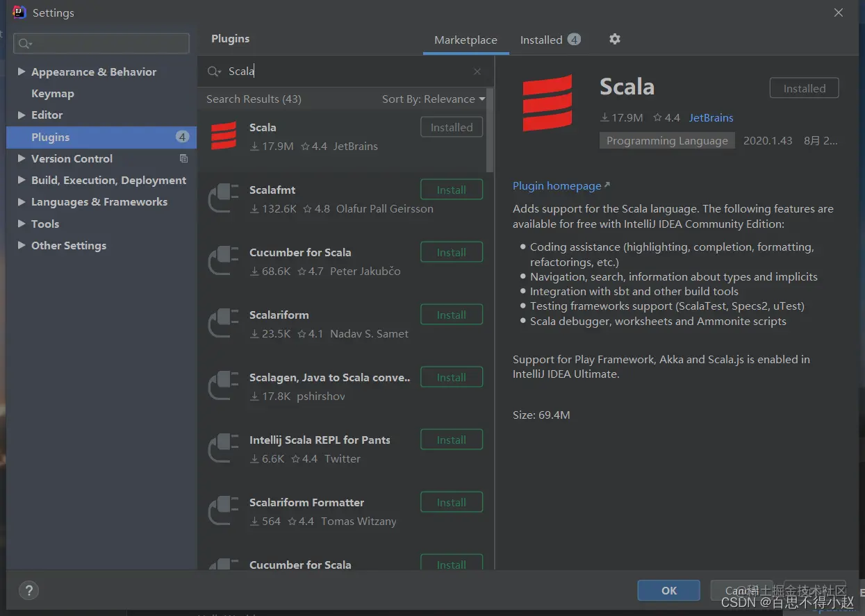Click the Programming Language tag
Viewport: 865px width, 616px height.
(667, 140)
